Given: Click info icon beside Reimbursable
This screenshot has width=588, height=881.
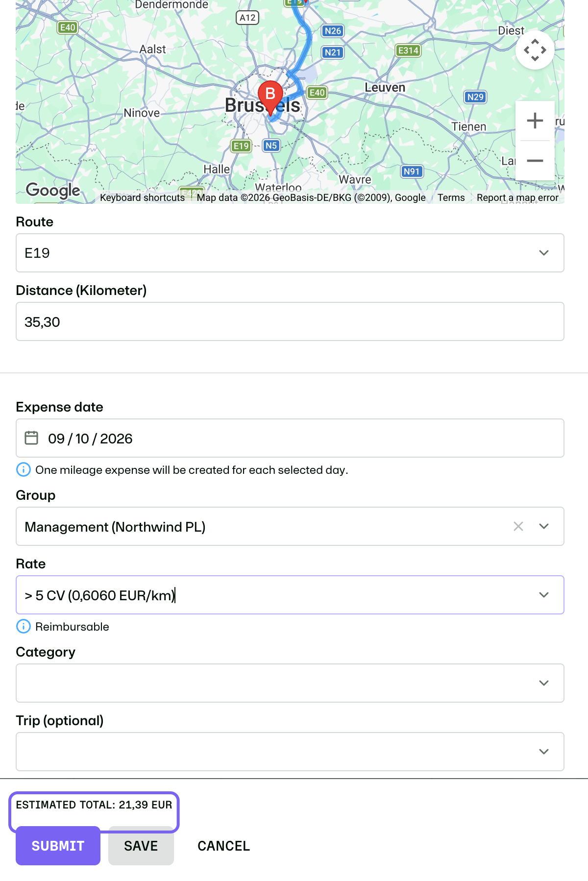Looking at the screenshot, I should [x=24, y=626].
